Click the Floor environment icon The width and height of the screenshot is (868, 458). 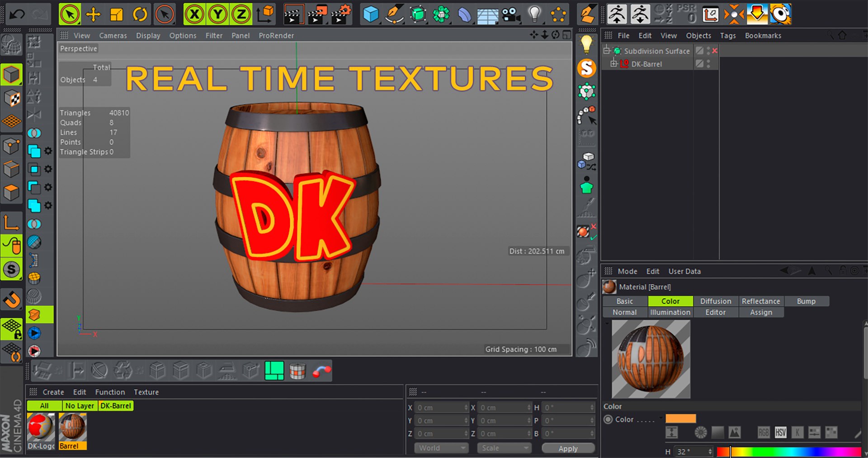tap(487, 15)
